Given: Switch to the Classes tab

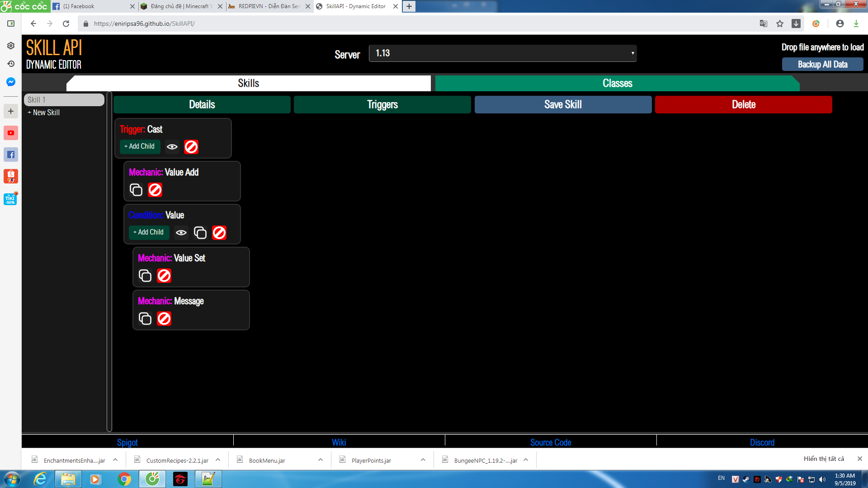Looking at the screenshot, I should [x=617, y=83].
